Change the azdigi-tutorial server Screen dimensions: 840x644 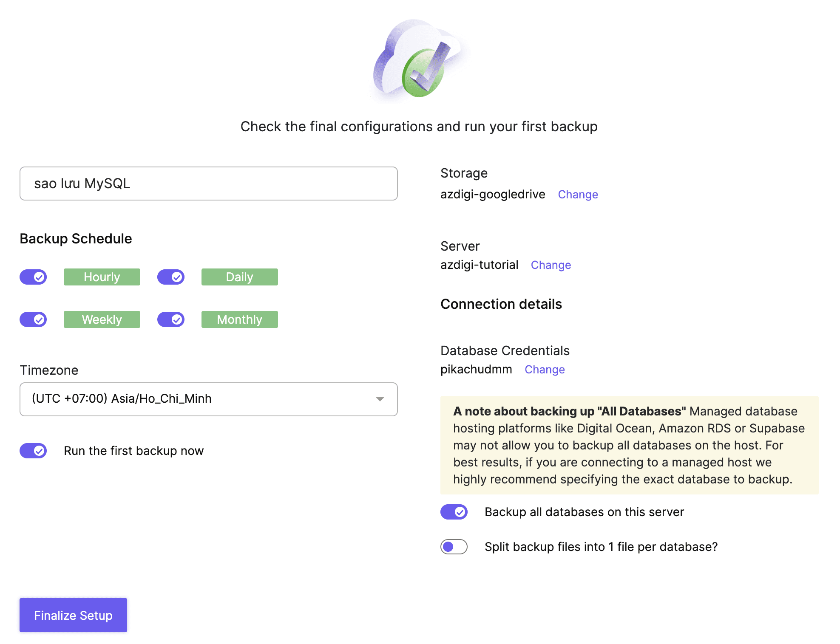tap(551, 265)
